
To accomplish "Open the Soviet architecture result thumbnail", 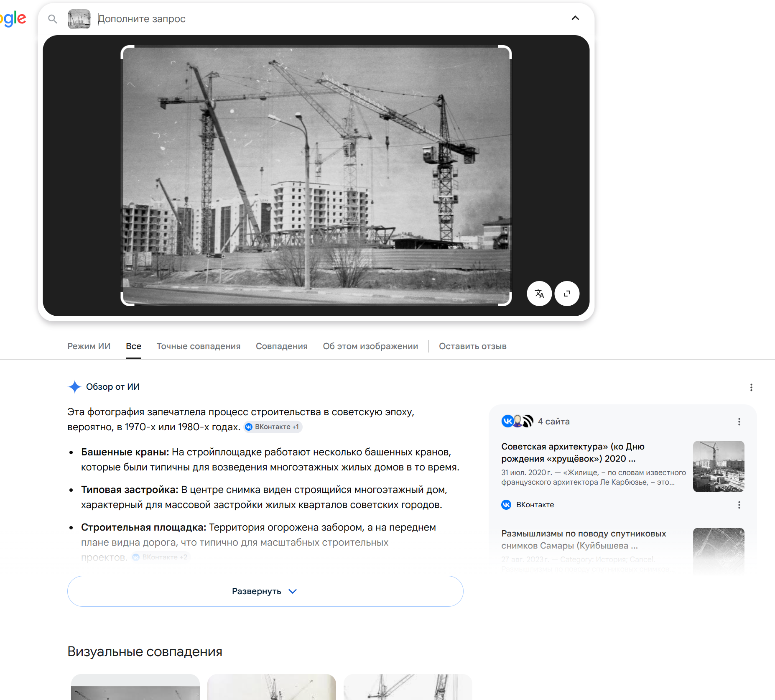I will click(x=719, y=466).
